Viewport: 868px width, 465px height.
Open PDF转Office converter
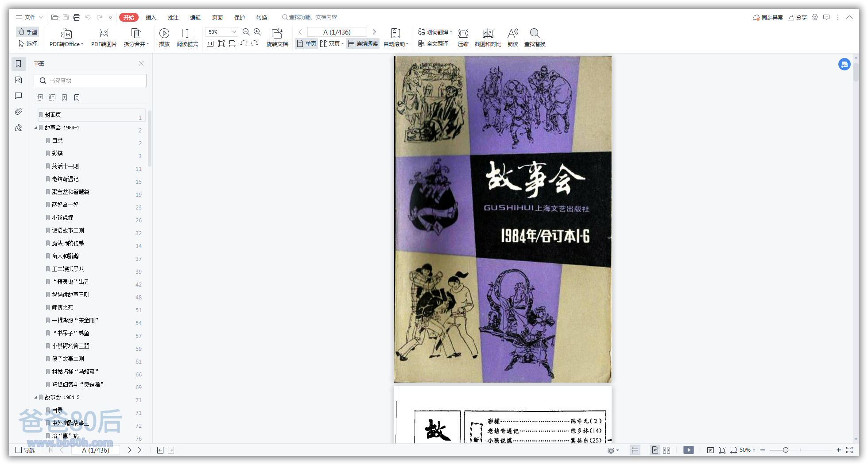click(66, 37)
